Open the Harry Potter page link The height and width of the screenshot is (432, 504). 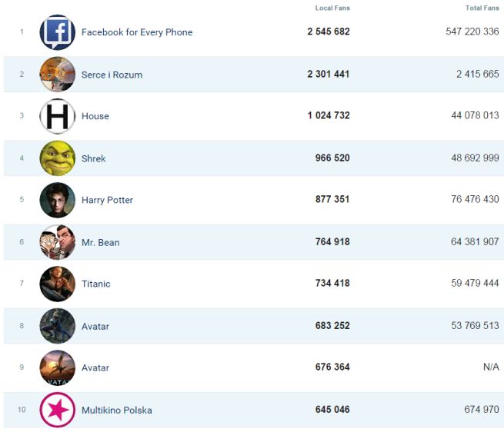107,200
